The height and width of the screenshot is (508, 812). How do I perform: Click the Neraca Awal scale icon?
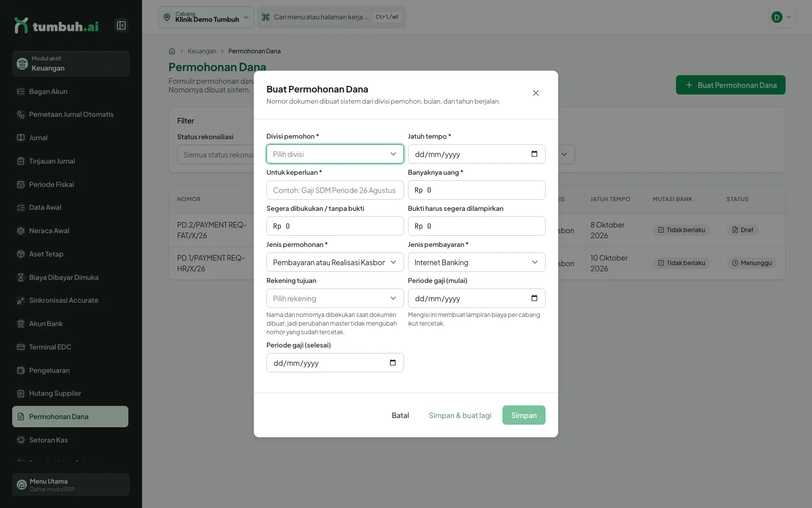(x=21, y=231)
